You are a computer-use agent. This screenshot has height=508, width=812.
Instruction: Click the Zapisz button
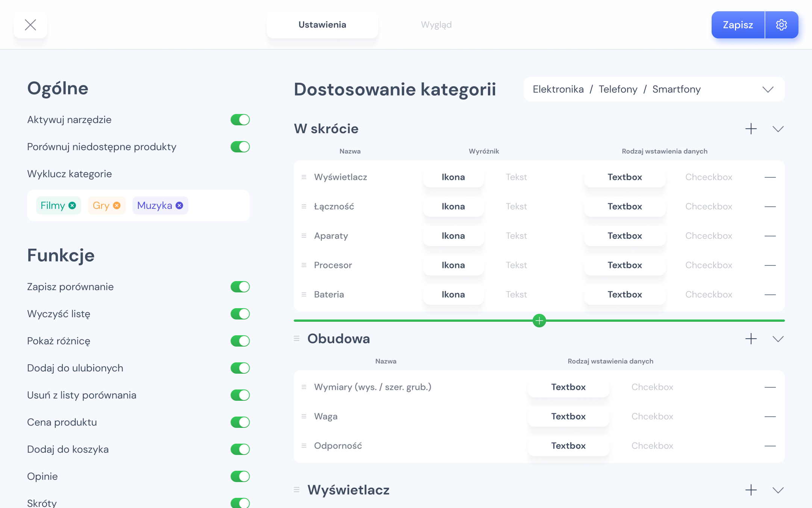click(x=738, y=25)
